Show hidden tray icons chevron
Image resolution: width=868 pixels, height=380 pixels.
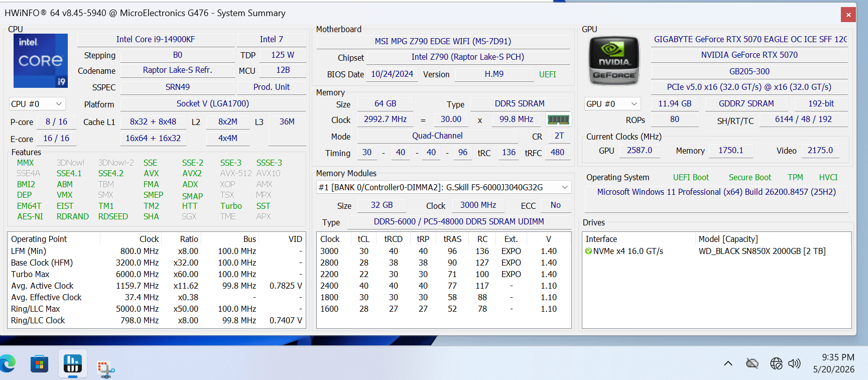point(728,363)
